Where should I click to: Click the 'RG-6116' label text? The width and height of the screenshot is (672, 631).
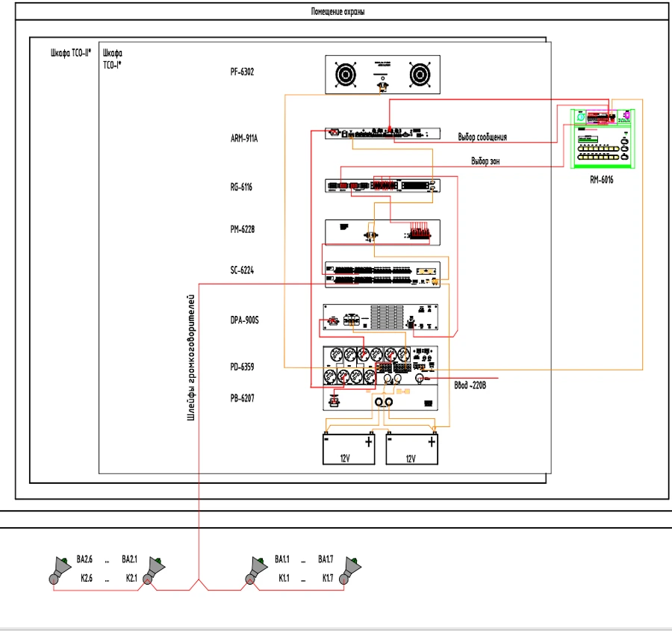241,187
